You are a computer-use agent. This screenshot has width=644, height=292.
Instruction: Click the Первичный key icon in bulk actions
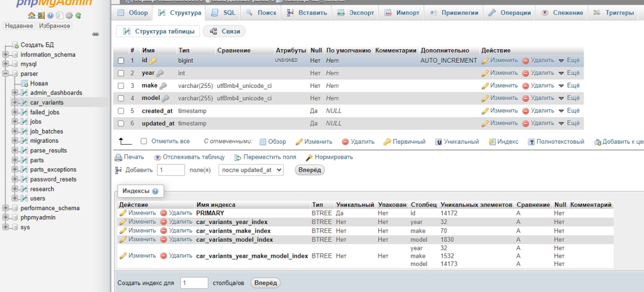click(x=387, y=142)
